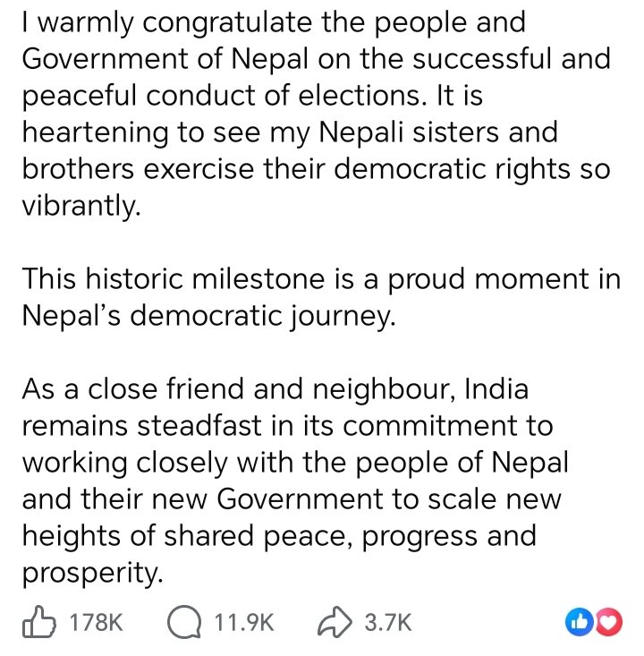View the 3.7K shares count

388,622
